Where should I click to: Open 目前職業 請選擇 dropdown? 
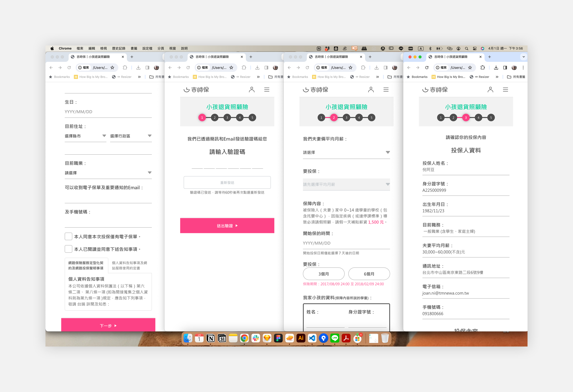click(x=108, y=173)
